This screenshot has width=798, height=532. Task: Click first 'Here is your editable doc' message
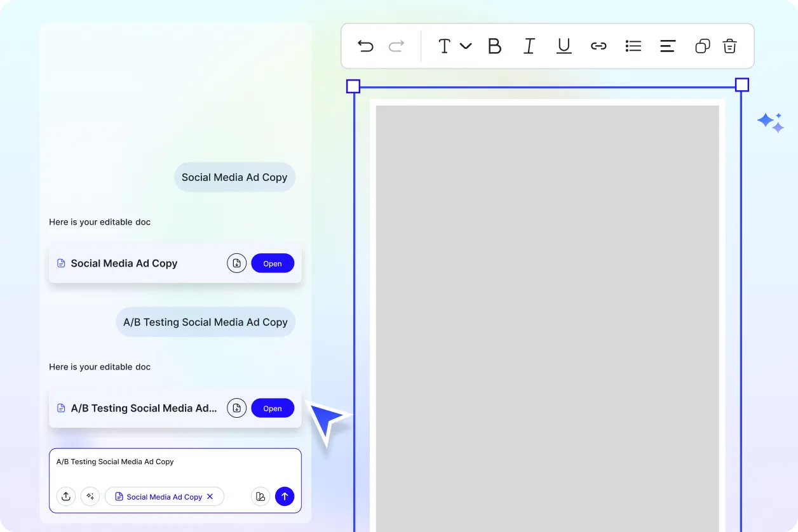pyautogui.click(x=100, y=222)
